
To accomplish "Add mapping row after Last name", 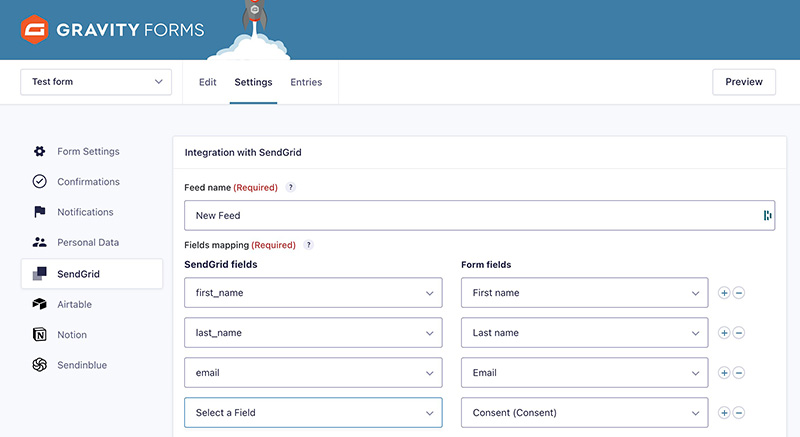I will click(x=724, y=333).
